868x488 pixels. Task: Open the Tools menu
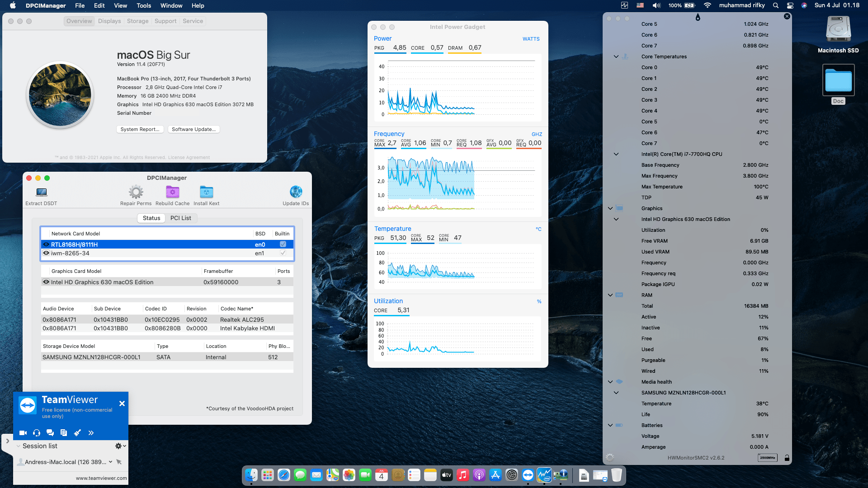[x=144, y=5]
